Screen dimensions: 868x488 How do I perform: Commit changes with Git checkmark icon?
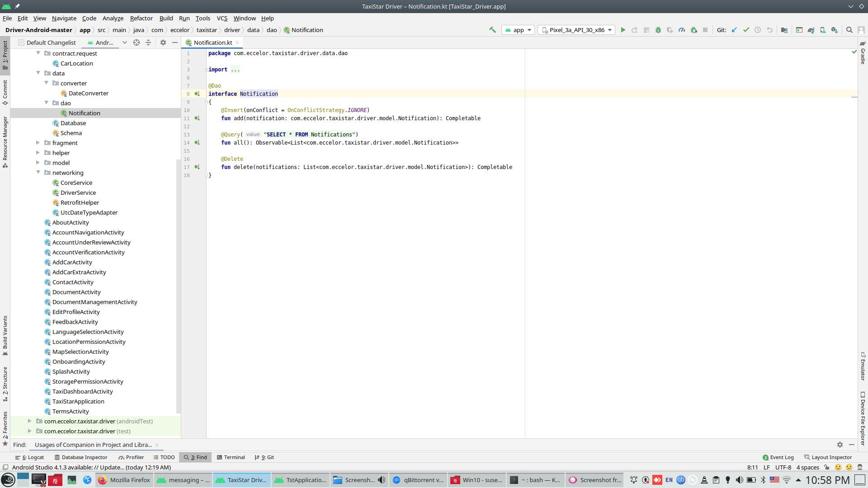tap(746, 30)
